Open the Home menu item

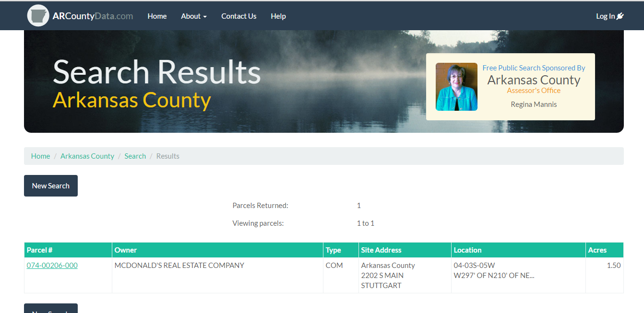click(157, 16)
